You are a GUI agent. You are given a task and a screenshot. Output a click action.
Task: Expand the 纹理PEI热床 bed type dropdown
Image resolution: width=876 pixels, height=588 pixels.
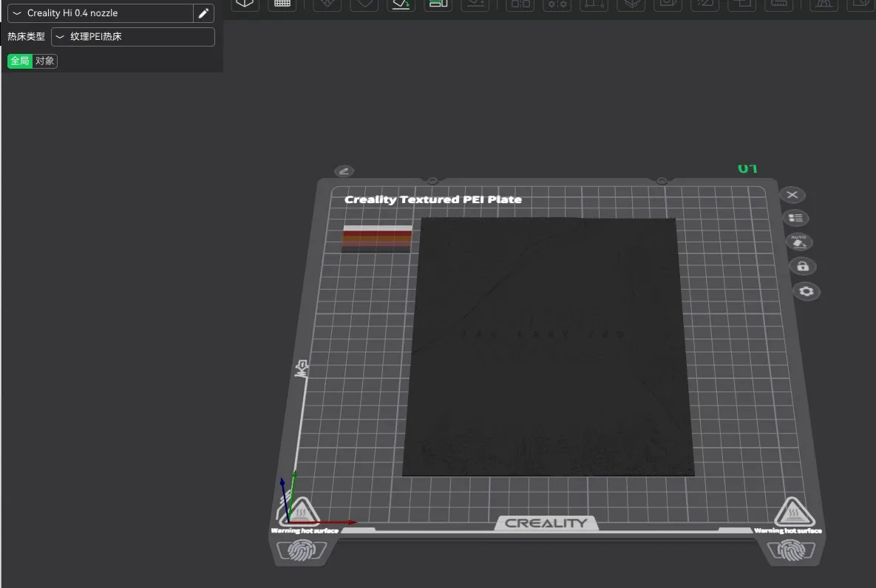(x=133, y=37)
